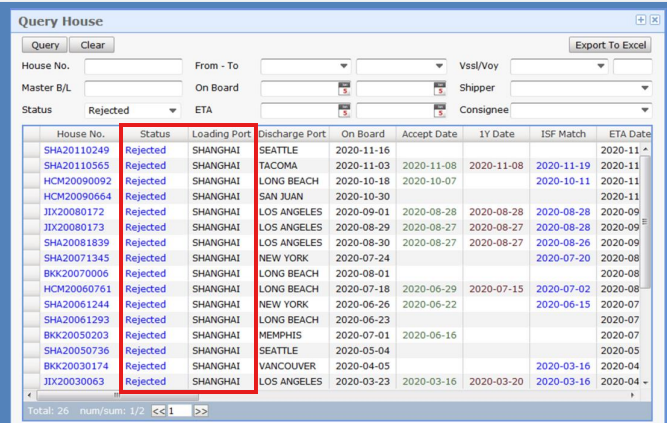The height and width of the screenshot is (423, 667).
Task: Open the second On Board calendar picker
Action: click(x=439, y=88)
